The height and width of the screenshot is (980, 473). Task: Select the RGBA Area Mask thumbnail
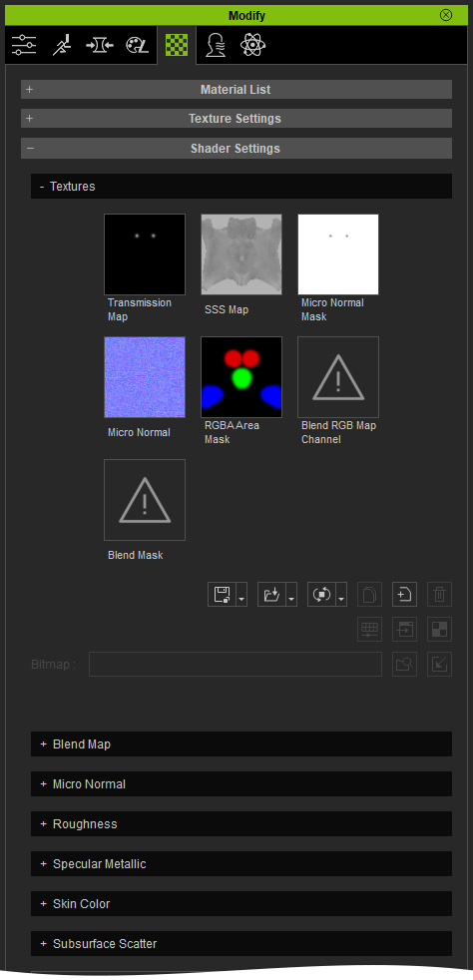coord(241,377)
